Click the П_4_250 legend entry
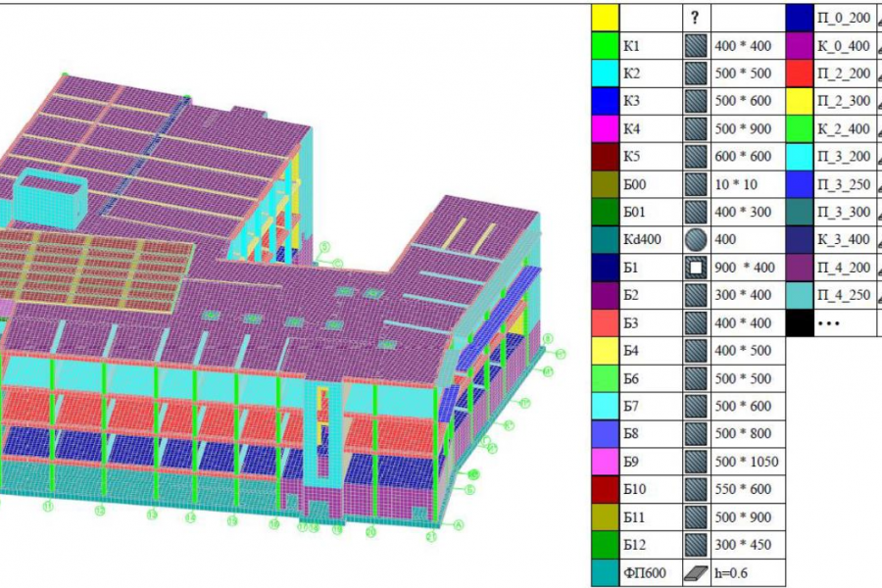The image size is (882, 588). pos(843,295)
